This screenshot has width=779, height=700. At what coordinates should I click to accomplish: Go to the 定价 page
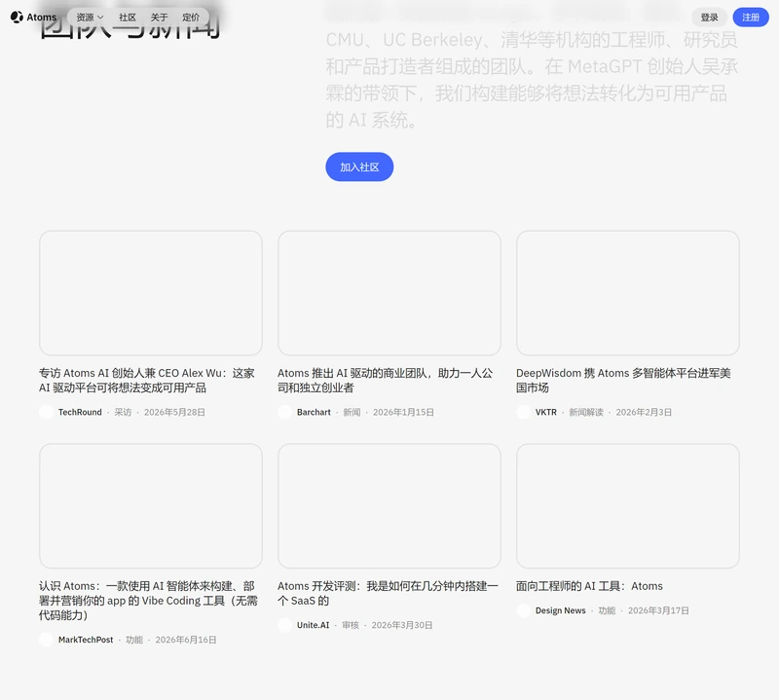(x=191, y=18)
